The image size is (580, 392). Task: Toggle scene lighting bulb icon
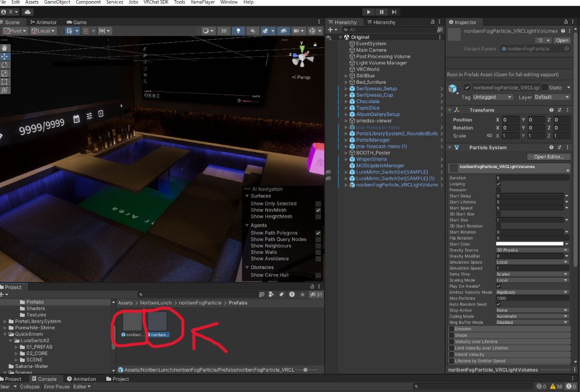click(238, 31)
